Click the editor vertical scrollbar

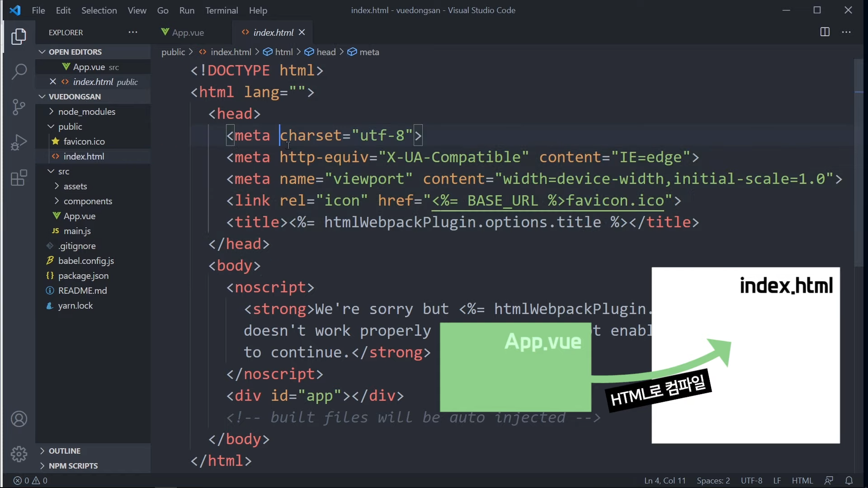click(x=859, y=163)
